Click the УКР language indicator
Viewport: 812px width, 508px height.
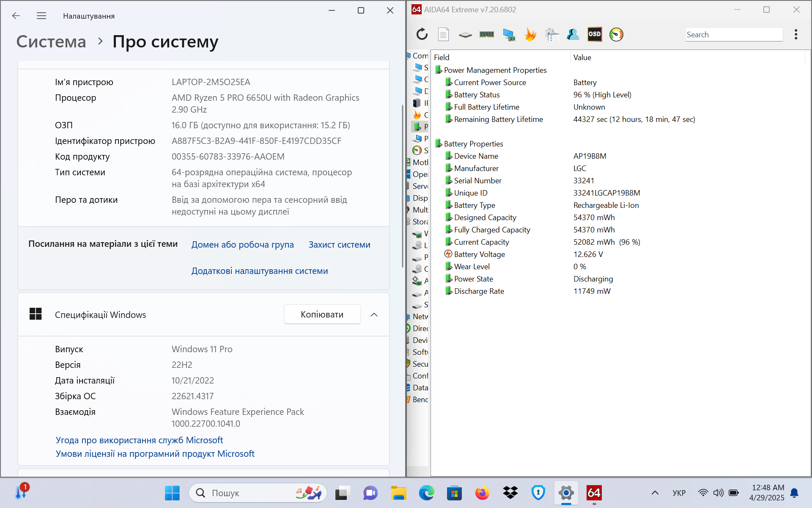(x=679, y=493)
